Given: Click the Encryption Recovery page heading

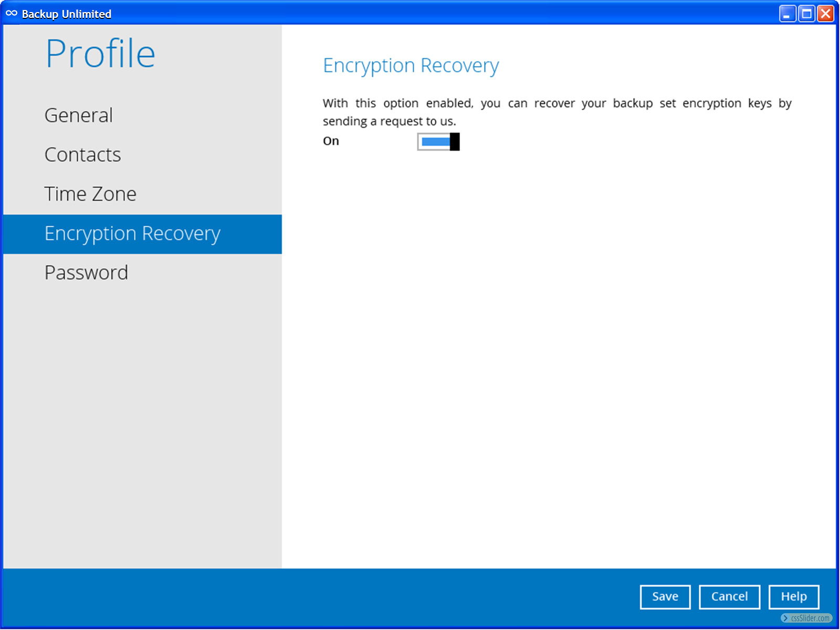Looking at the screenshot, I should click(411, 66).
